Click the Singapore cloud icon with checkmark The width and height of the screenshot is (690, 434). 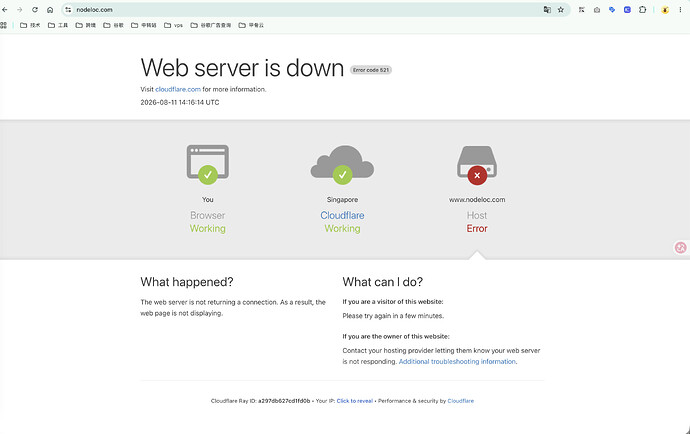342,165
